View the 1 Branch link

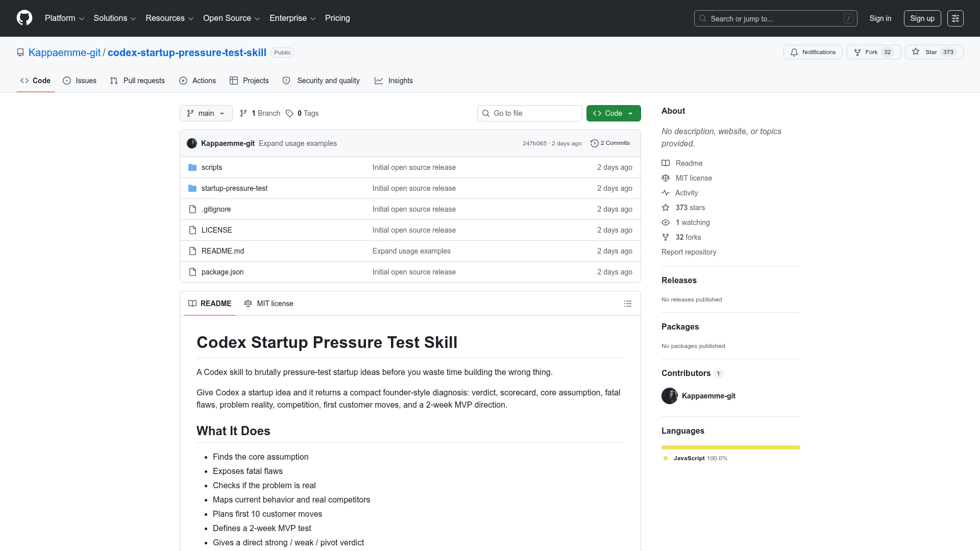click(260, 113)
